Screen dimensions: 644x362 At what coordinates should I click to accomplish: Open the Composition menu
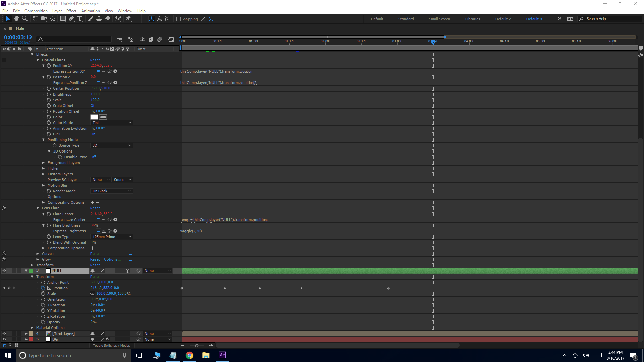[x=36, y=11]
